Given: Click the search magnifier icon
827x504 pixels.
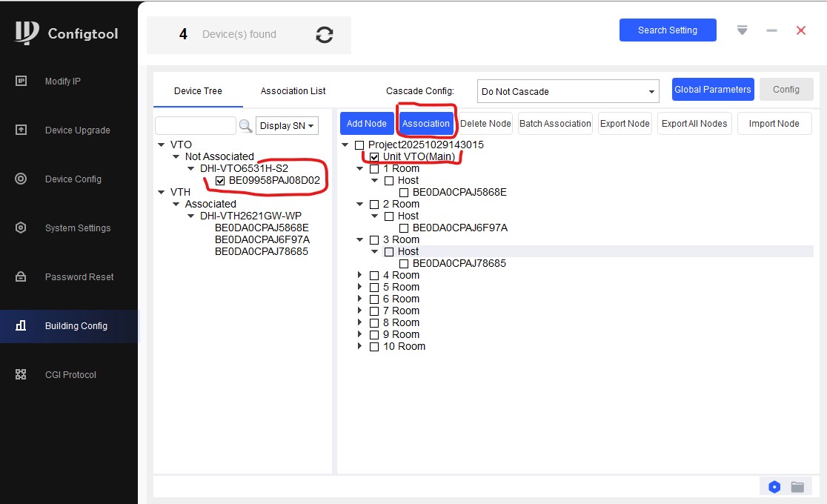Looking at the screenshot, I should coord(246,126).
